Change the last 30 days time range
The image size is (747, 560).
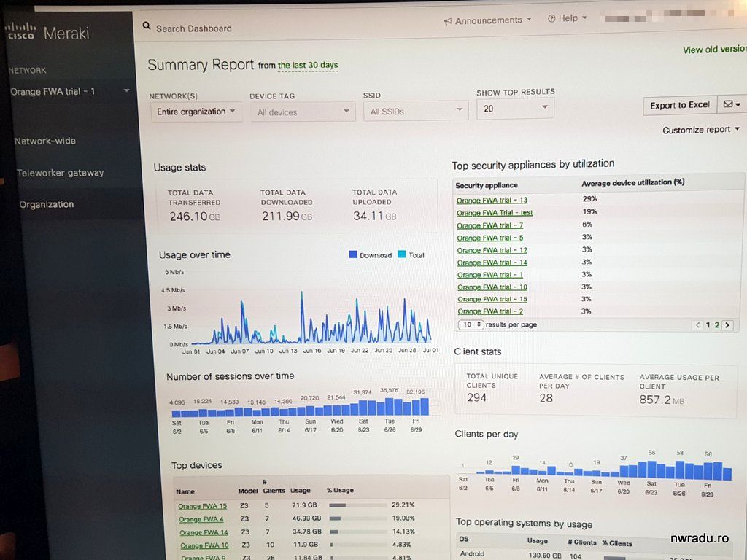[x=308, y=65]
